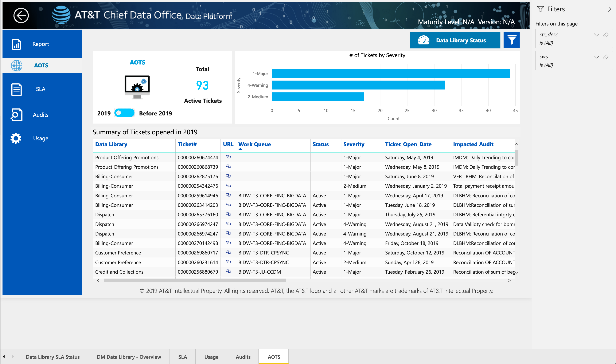
Task: Clear the sts_desc filter with eraser icon
Action: (606, 35)
